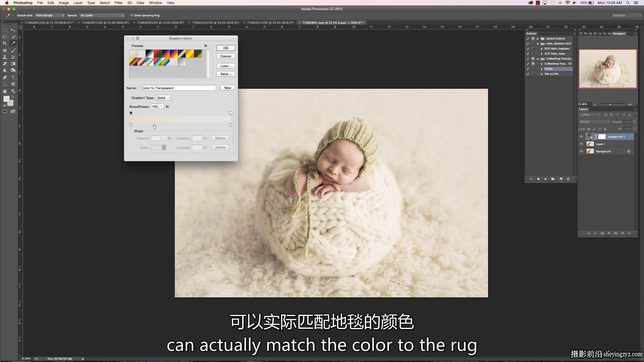Toggle checkmark for SCP Hello, Haze action
644x362 pixels.
pyautogui.click(x=528, y=54)
